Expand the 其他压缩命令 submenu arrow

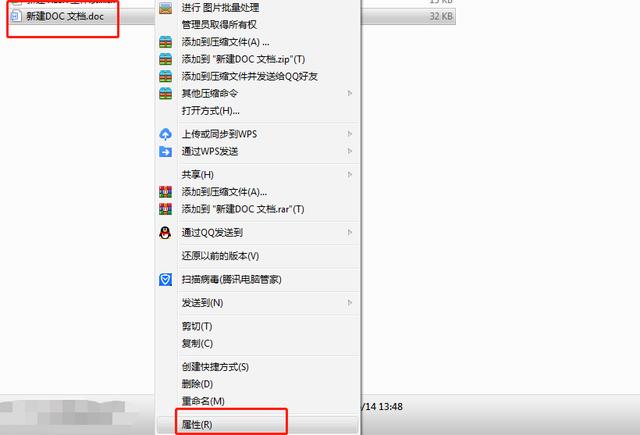click(350, 93)
